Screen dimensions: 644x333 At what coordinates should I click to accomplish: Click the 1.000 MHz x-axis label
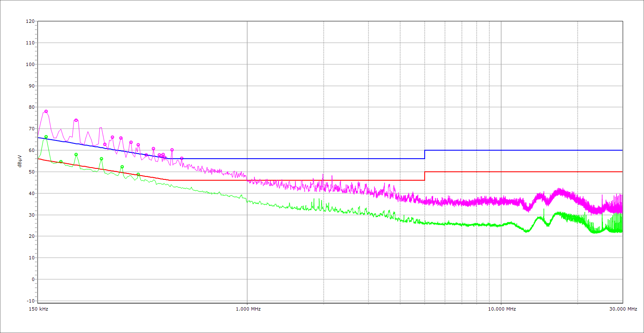pos(248,309)
